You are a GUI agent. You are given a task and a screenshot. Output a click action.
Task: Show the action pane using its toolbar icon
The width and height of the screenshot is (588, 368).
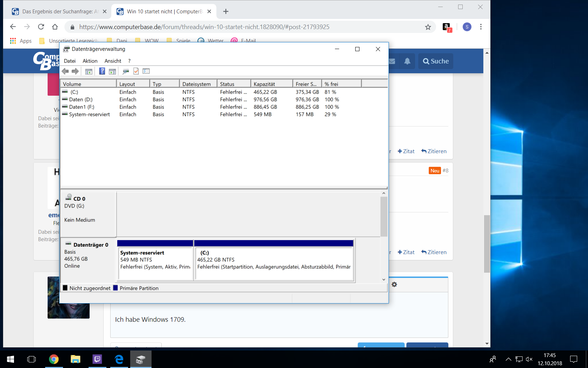point(112,71)
